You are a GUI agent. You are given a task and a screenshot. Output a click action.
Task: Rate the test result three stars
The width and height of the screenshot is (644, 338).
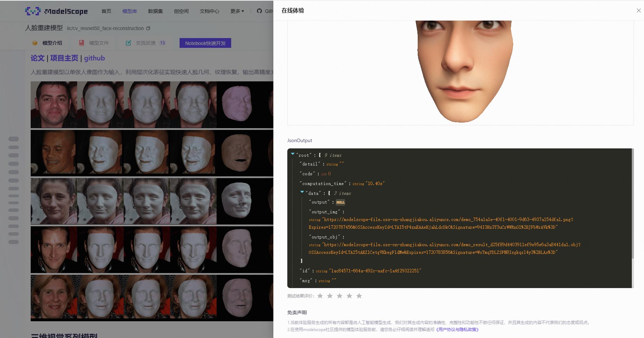point(340,296)
